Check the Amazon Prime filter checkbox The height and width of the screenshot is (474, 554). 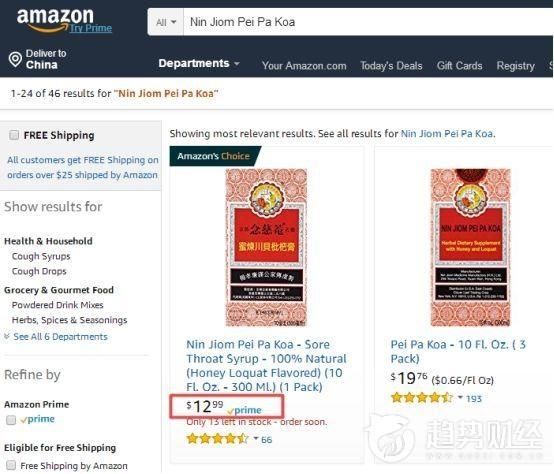coord(11,420)
